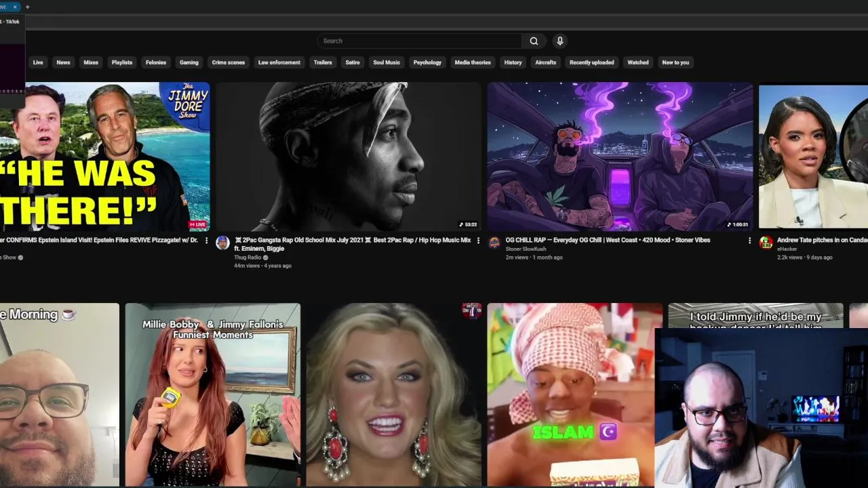This screenshot has height=488, width=868.
Task: Select the Gaming filter chip
Action: [189, 62]
